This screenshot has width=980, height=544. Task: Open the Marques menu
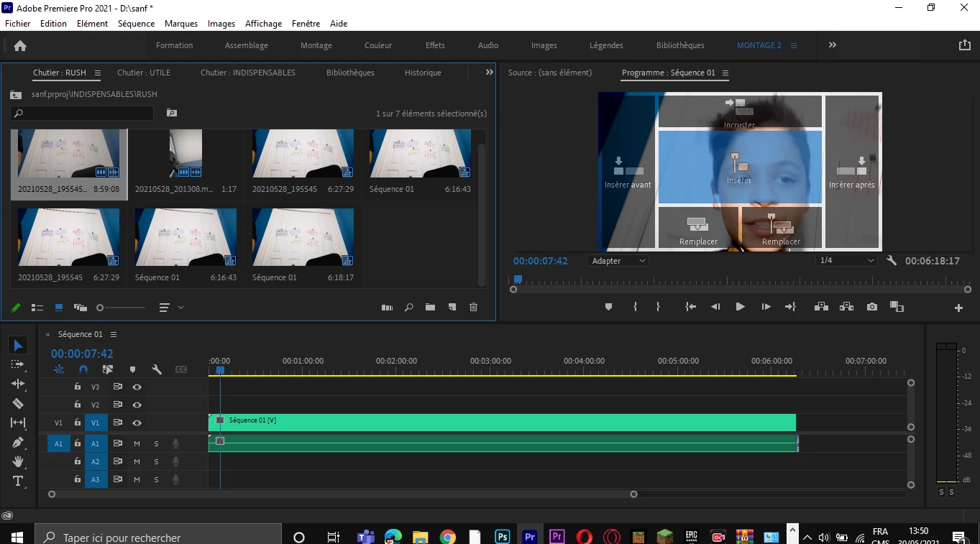181,24
